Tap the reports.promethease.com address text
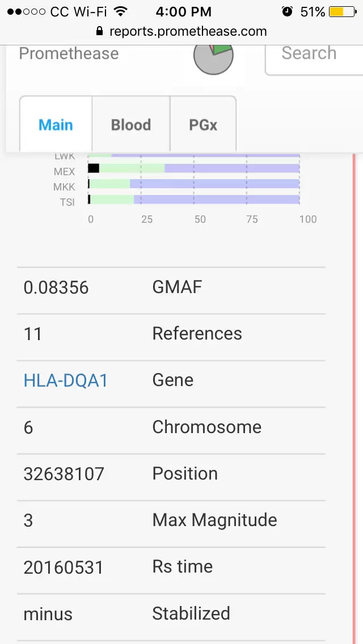Image resolution: width=363 pixels, height=644 pixels. coord(188,31)
